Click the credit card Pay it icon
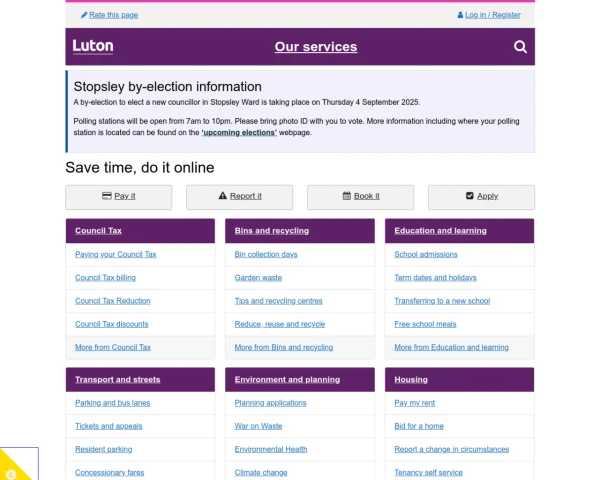Viewport: 600px width, 480px height. point(107,196)
